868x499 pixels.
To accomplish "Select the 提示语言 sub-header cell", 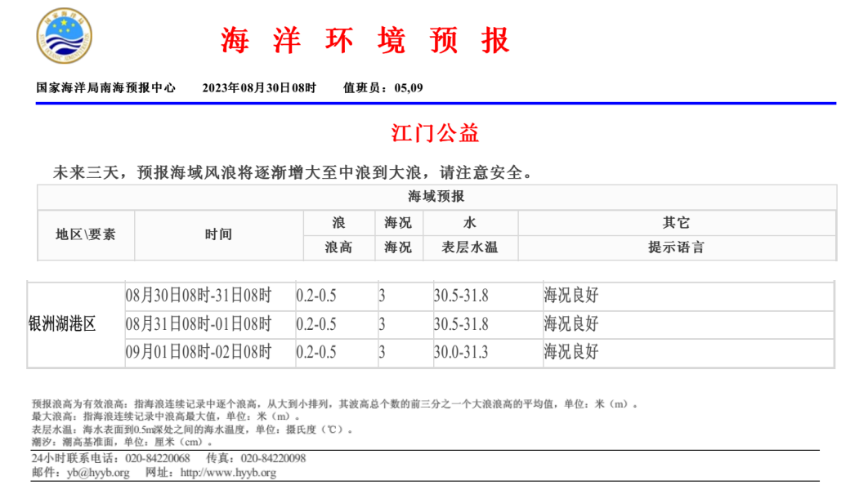I will point(676,247).
